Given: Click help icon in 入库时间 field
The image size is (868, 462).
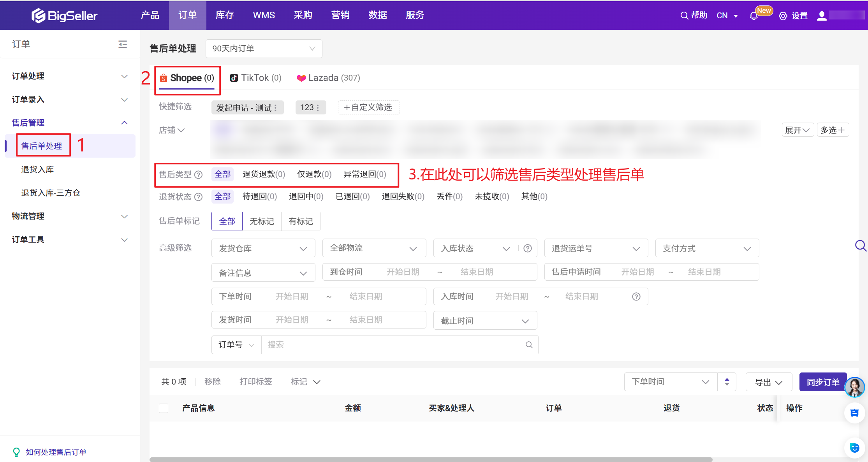Looking at the screenshot, I should pyautogui.click(x=636, y=297).
